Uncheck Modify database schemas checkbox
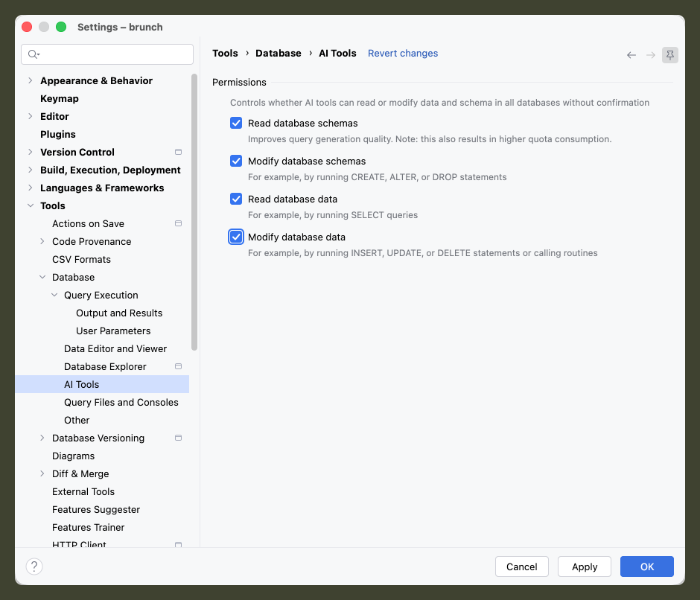 (236, 161)
